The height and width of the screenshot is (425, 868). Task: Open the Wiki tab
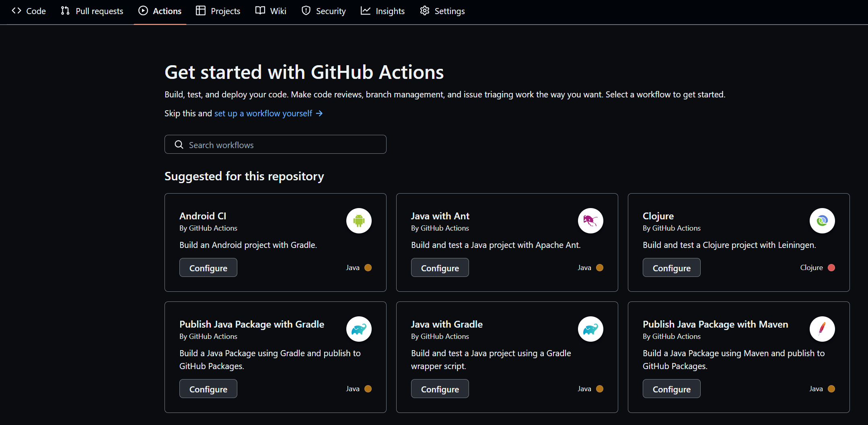click(x=271, y=11)
